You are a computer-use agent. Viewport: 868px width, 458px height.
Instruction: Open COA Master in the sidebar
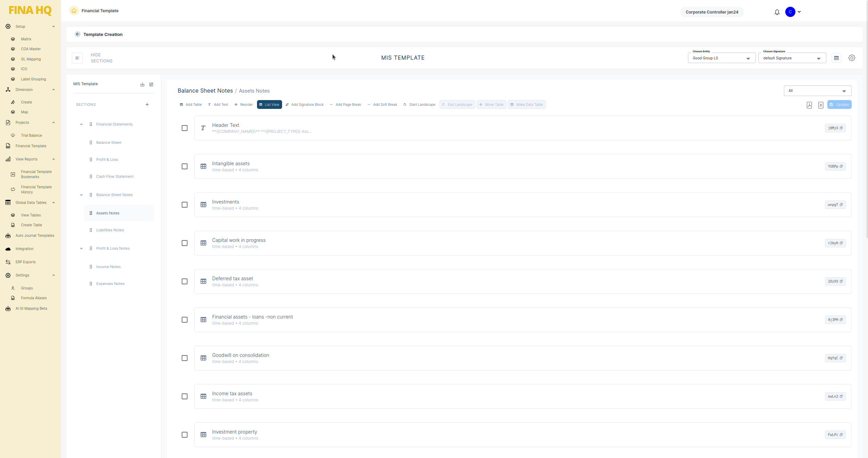31,49
